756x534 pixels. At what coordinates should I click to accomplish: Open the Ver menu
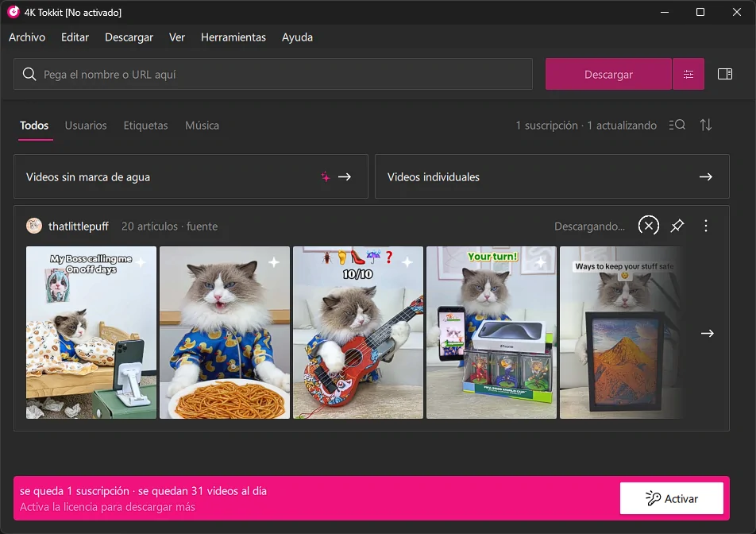pyautogui.click(x=177, y=37)
